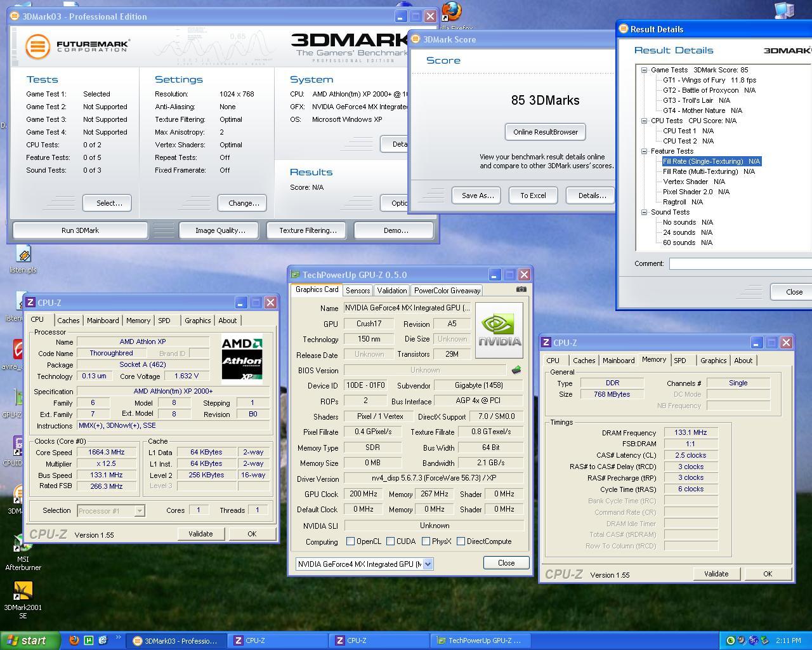This screenshot has height=650, width=812.
Task: Open GPU selection dropdown in GPU-Z
Action: 428,564
